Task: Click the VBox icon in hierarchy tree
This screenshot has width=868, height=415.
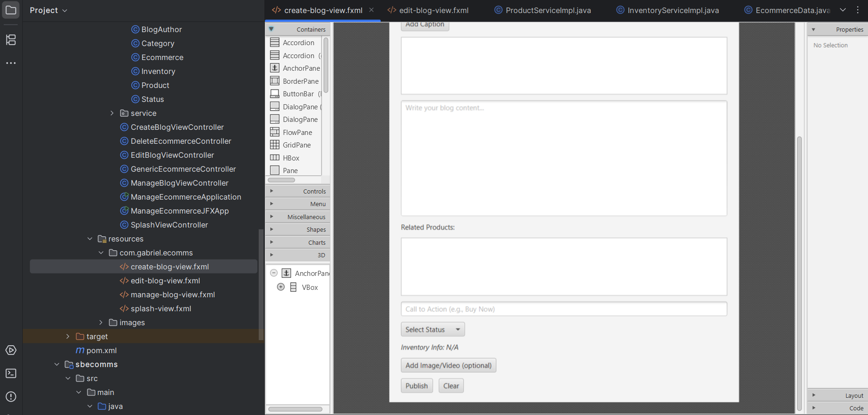Action: point(294,287)
